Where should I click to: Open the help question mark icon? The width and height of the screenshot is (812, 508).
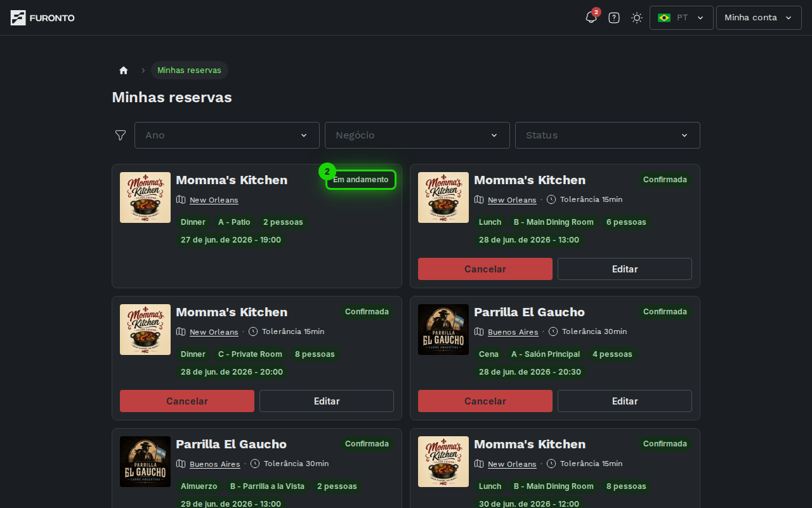tap(614, 18)
